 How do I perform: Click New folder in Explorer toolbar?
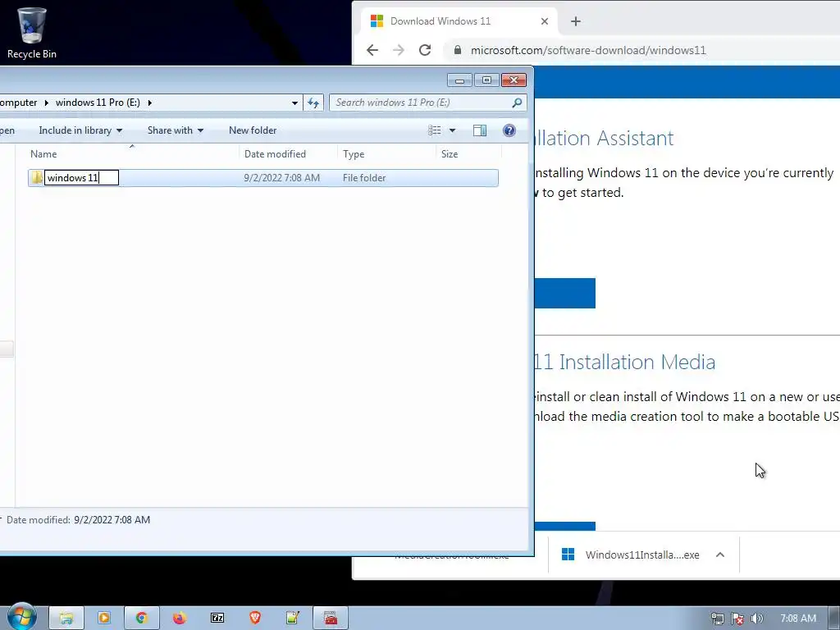point(253,130)
